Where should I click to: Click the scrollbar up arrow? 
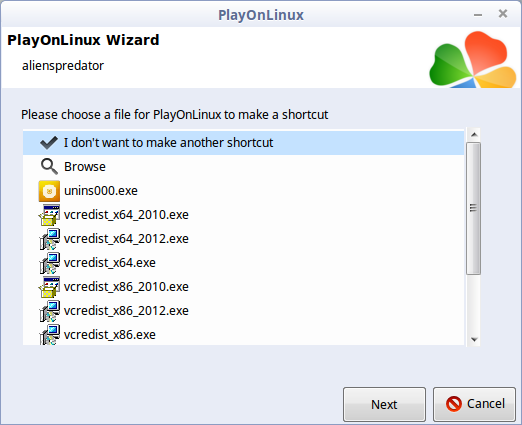[474, 135]
